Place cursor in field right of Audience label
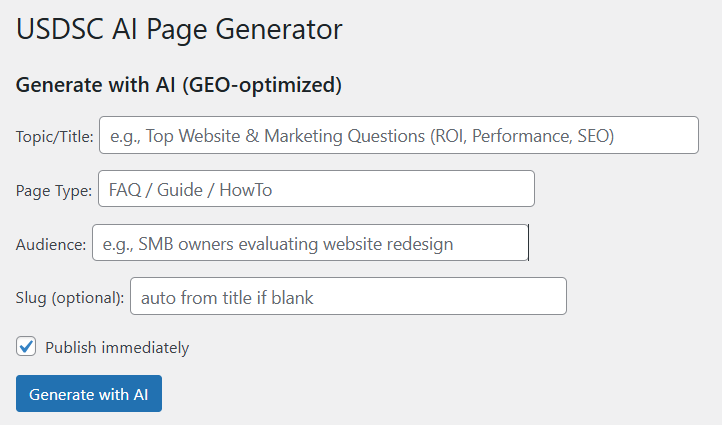This screenshot has width=722, height=425. click(310, 243)
